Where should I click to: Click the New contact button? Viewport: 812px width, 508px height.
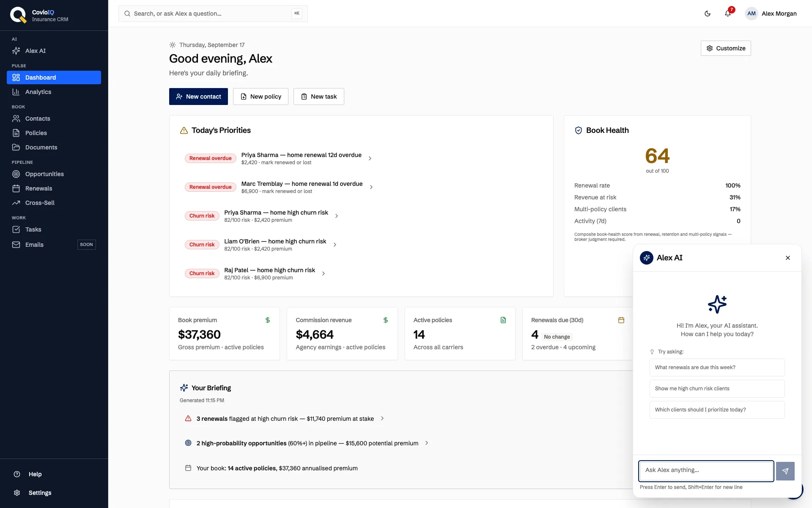click(x=198, y=97)
